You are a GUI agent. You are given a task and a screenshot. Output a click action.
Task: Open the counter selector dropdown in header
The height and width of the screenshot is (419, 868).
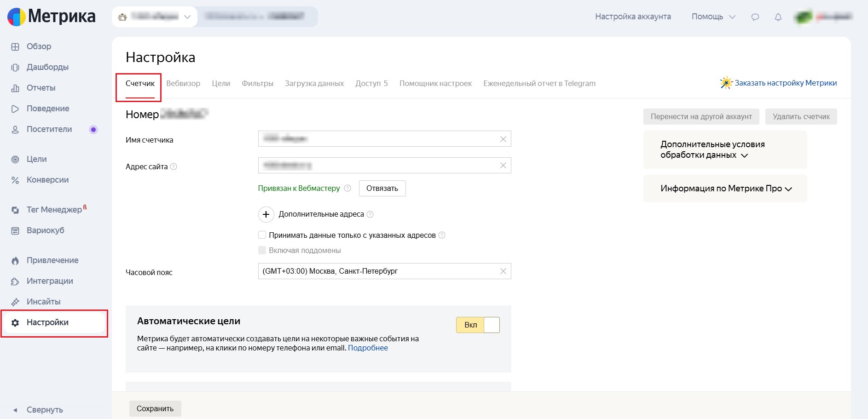pos(155,17)
